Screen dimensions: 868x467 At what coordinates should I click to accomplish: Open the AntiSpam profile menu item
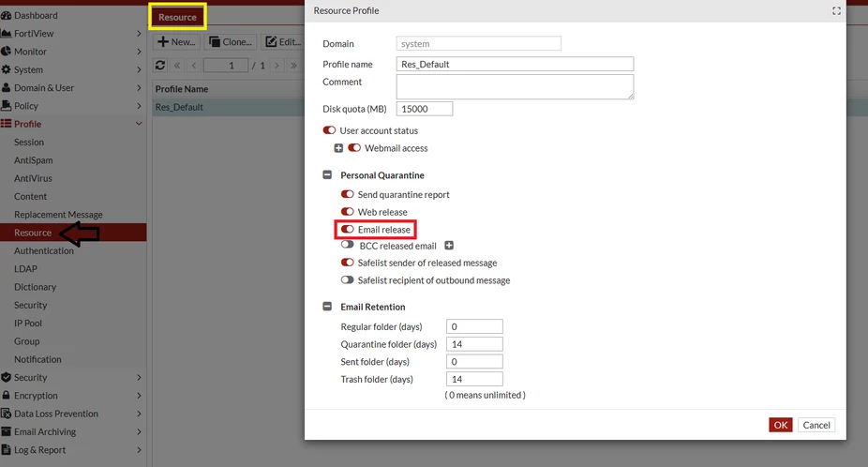coord(33,160)
